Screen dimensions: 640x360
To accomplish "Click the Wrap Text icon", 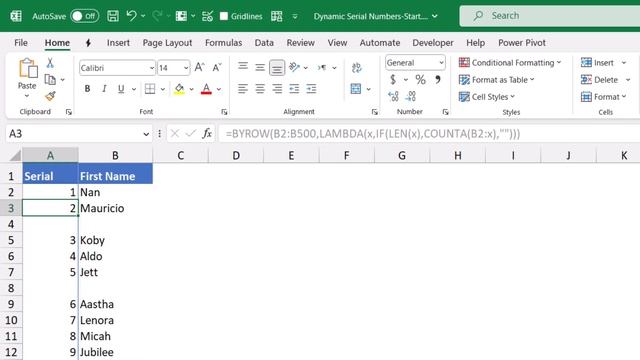I will (356, 67).
